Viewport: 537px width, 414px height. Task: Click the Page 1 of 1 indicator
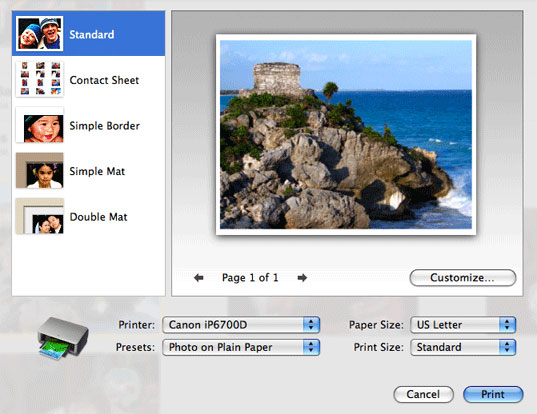[250, 277]
